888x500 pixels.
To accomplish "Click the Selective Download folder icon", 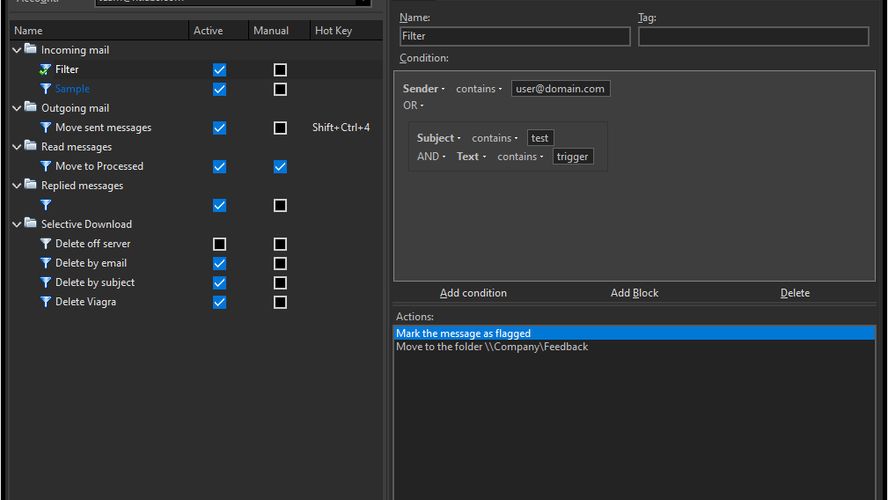I will tap(31, 224).
